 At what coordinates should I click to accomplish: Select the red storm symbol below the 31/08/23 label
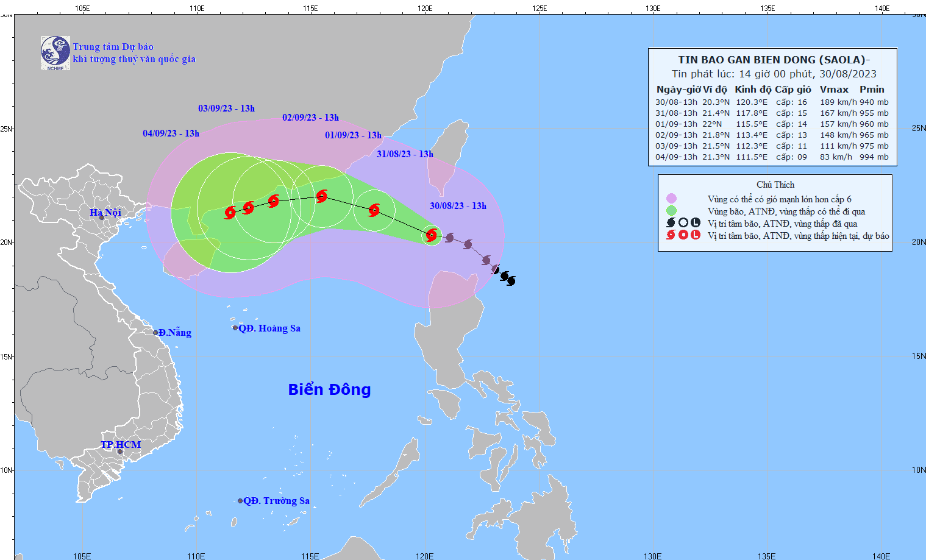[374, 210]
